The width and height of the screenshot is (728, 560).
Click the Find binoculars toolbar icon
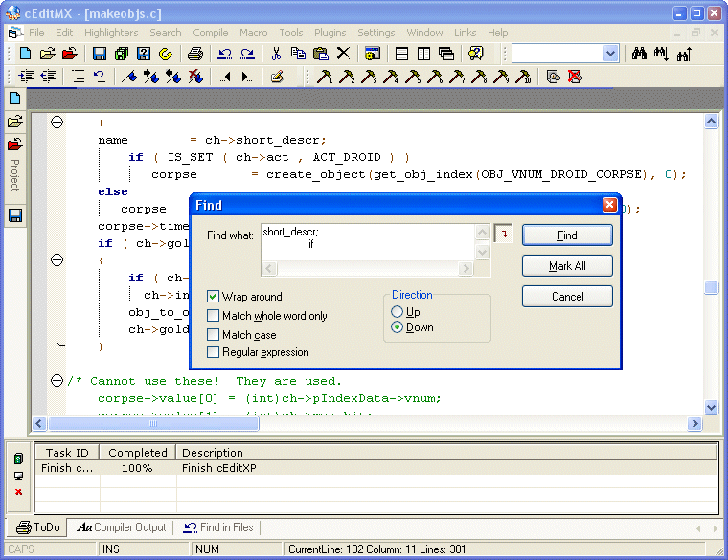(641, 54)
